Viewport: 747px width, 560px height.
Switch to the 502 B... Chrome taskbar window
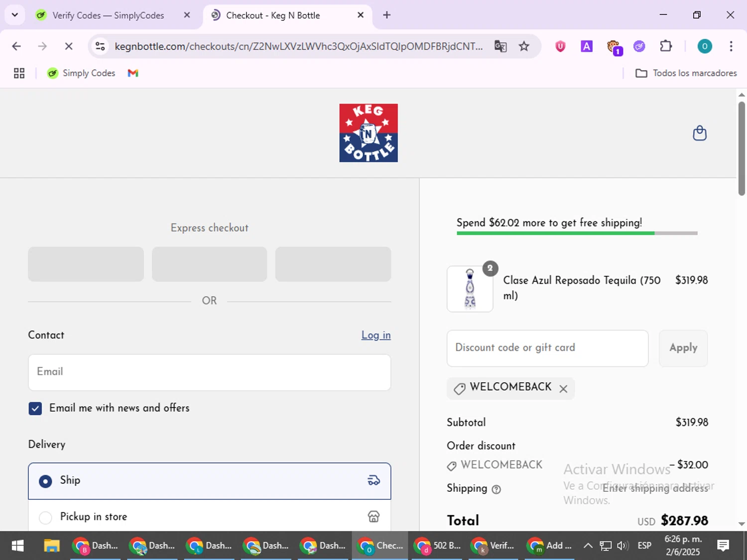[x=437, y=546]
